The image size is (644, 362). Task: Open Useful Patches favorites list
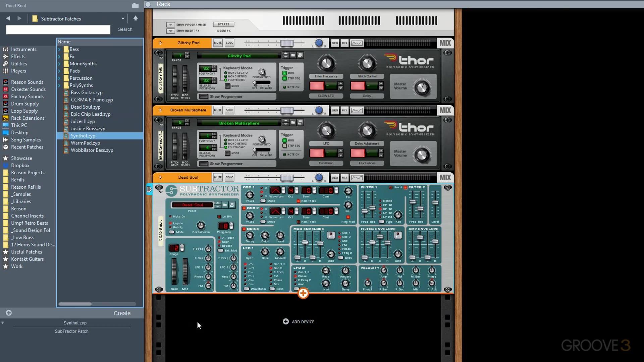(x=26, y=252)
